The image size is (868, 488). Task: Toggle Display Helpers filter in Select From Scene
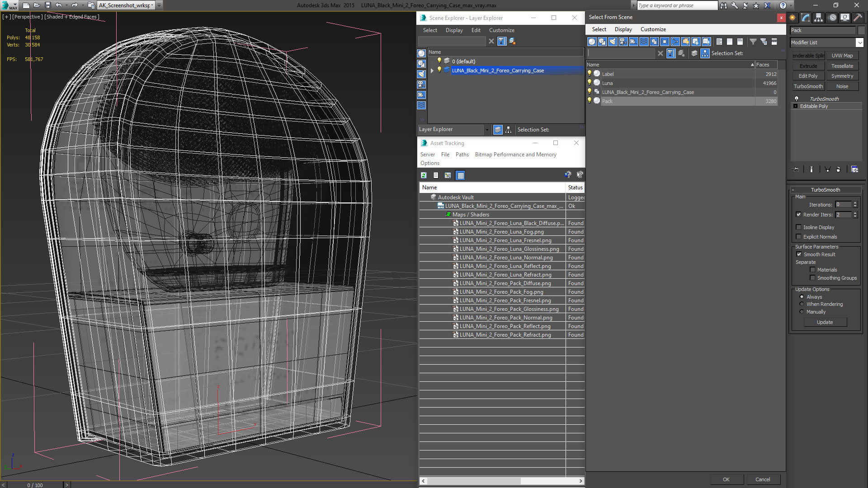coord(633,42)
